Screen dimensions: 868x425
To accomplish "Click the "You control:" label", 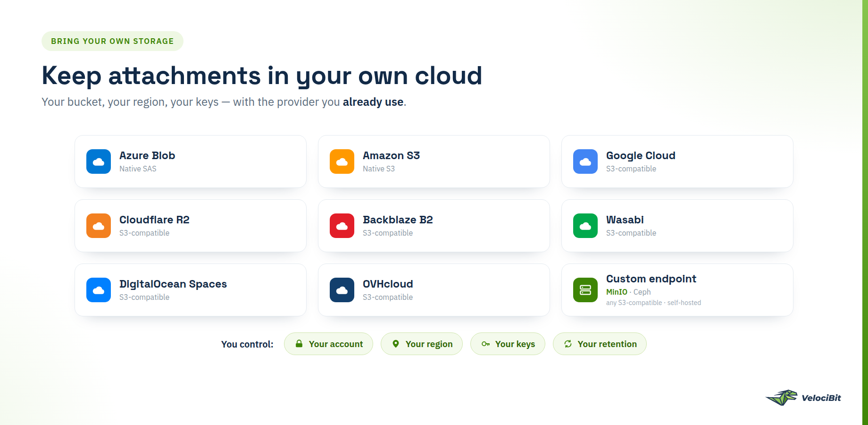I will tap(247, 344).
